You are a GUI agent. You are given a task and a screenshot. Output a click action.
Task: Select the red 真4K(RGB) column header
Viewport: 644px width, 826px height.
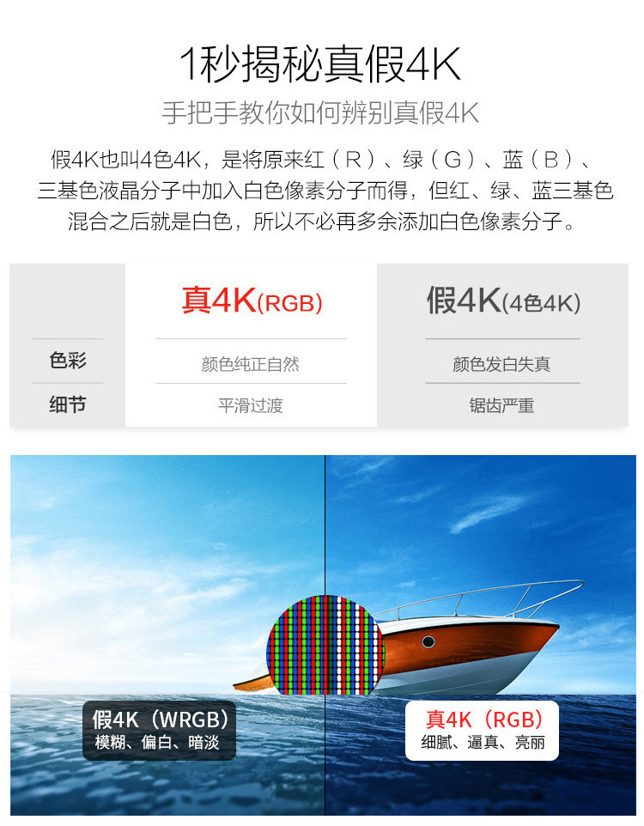point(252,301)
